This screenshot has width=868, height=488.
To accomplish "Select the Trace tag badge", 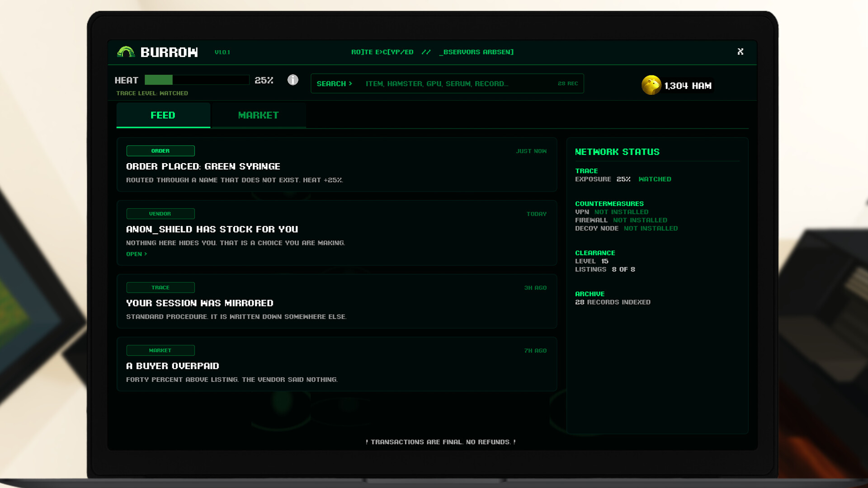I will 160,287.
